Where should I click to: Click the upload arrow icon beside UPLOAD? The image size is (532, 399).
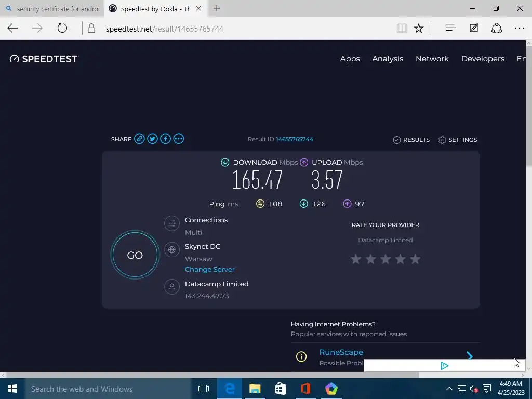click(x=304, y=162)
